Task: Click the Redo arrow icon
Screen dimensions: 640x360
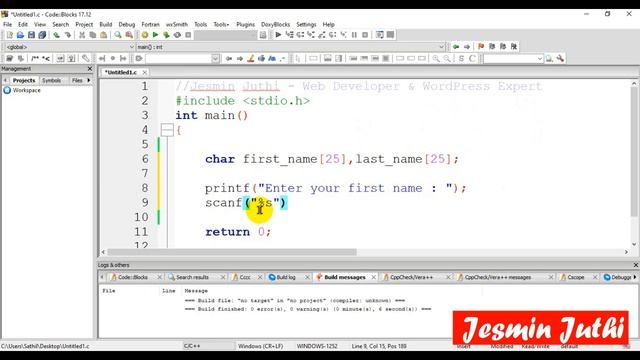Action: coord(67,35)
